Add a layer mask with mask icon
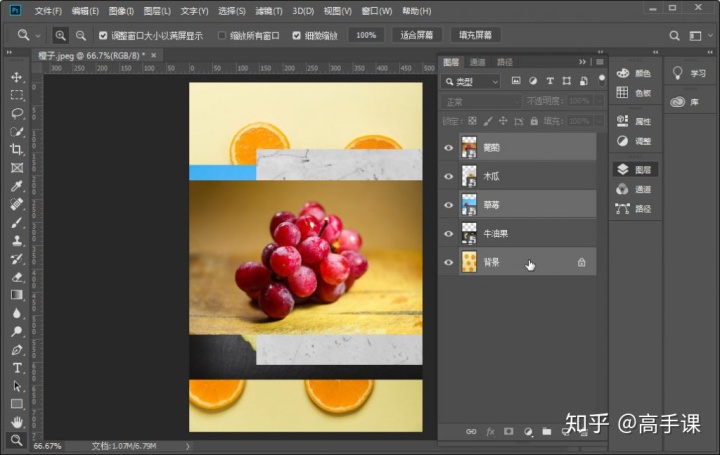720x455 pixels. point(509,432)
